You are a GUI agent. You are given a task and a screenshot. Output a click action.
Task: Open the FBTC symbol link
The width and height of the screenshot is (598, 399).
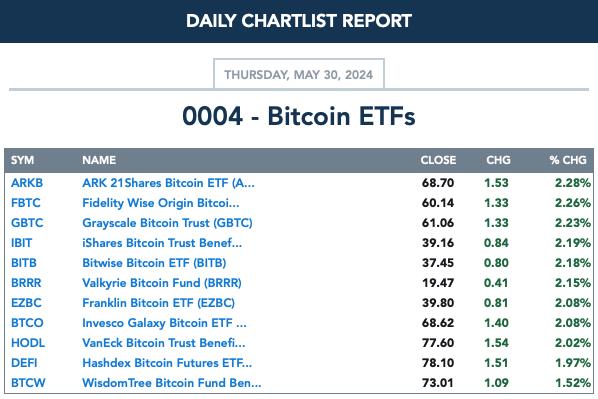click(x=26, y=203)
